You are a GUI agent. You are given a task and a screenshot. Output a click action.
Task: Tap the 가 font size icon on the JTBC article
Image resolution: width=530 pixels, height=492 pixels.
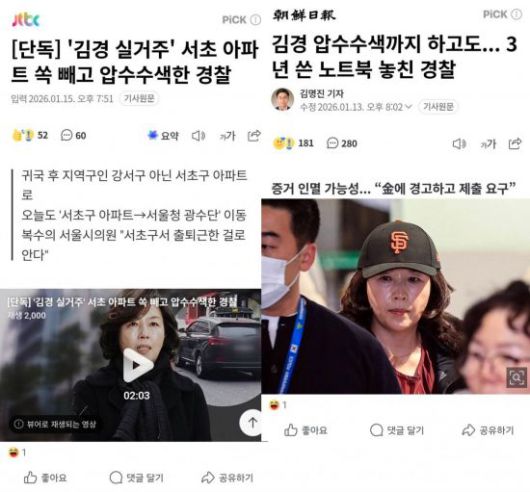click(227, 136)
